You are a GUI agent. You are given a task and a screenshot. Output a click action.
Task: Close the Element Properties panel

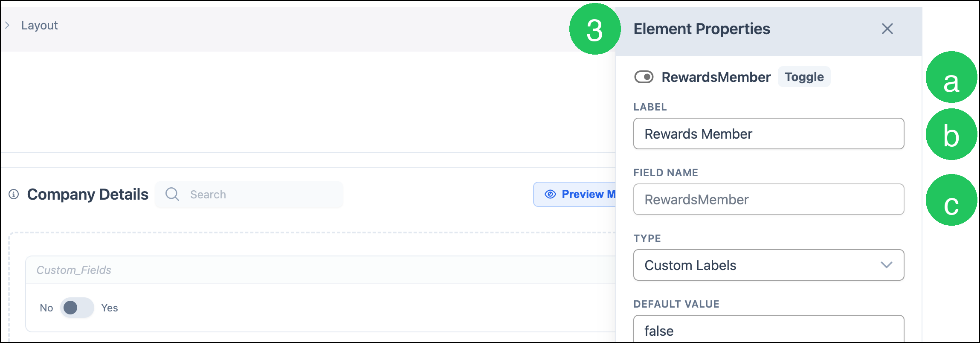pyautogui.click(x=887, y=29)
